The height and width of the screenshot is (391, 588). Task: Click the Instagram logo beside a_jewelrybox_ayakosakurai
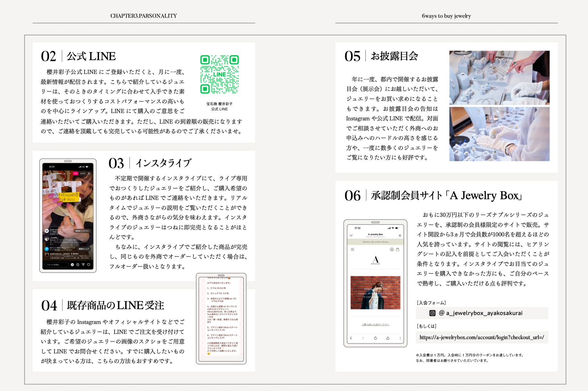coord(432,313)
